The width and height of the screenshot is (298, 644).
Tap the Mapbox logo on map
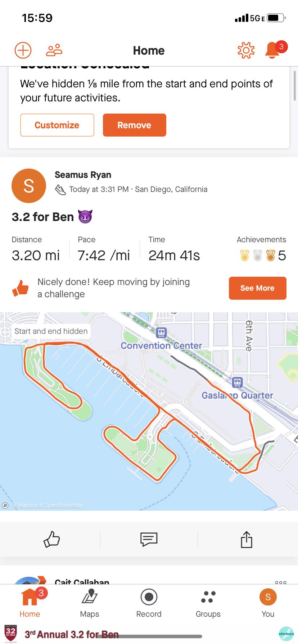pos(5,505)
